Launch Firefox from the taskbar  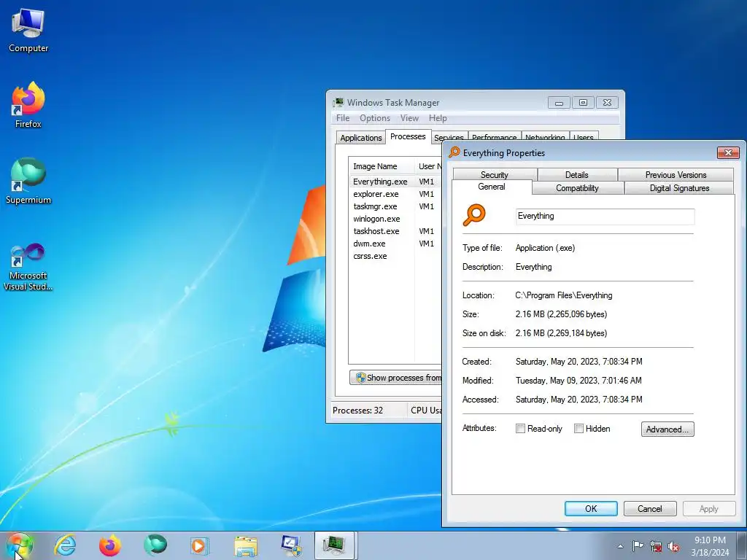pyautogui.click(x=109, y=545)
